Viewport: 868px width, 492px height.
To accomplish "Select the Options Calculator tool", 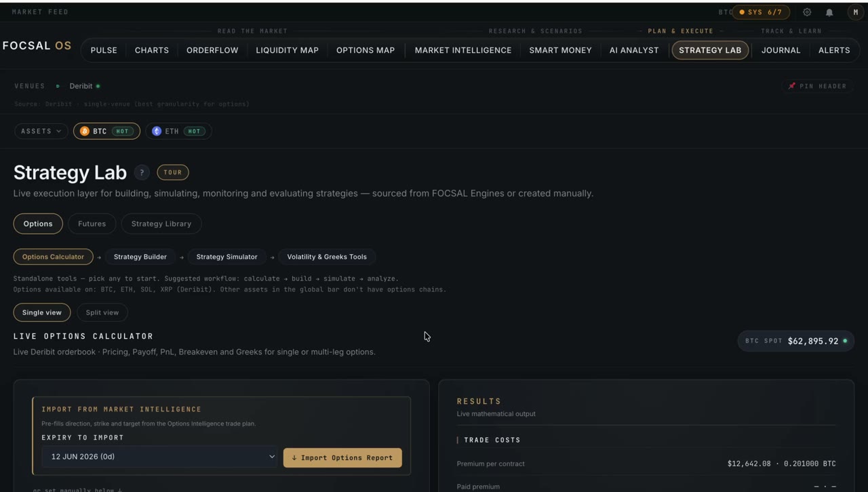I will 53,257.
